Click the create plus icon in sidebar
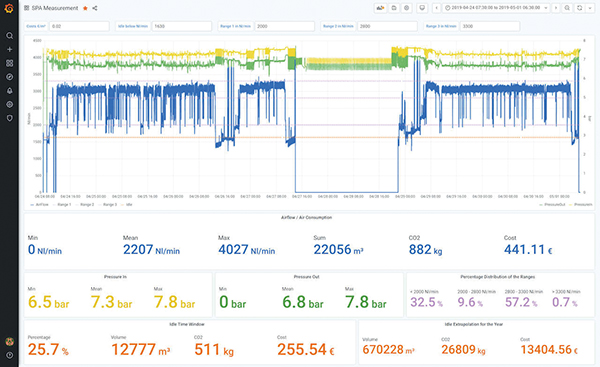 [x=10, y=49]
